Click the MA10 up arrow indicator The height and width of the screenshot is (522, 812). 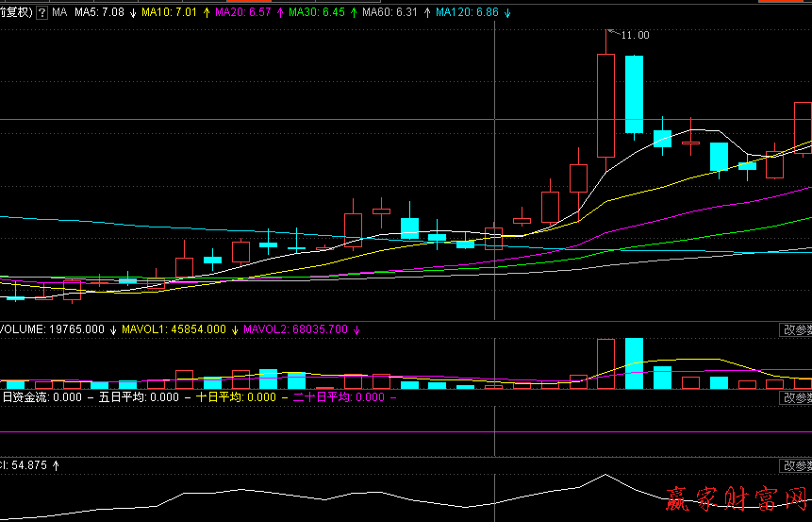(x=206, y=12)
